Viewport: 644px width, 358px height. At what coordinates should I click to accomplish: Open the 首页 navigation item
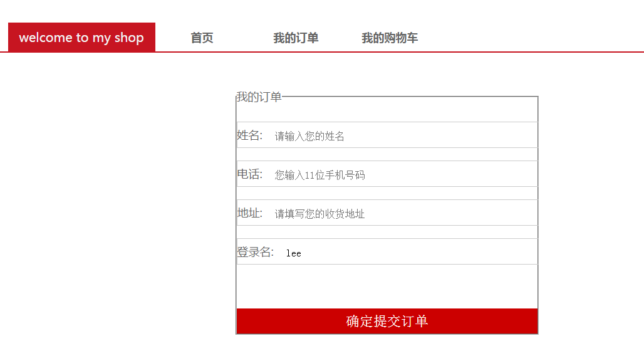tap(202, 38)
